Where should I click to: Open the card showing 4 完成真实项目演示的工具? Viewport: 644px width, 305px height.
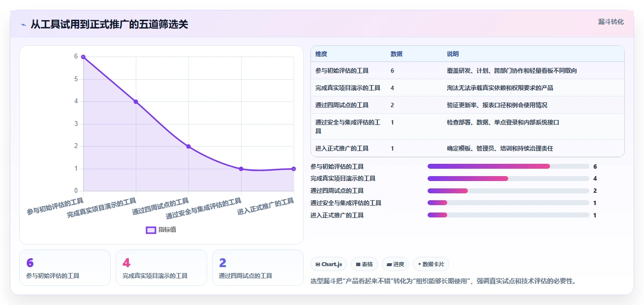pos(161,268)
